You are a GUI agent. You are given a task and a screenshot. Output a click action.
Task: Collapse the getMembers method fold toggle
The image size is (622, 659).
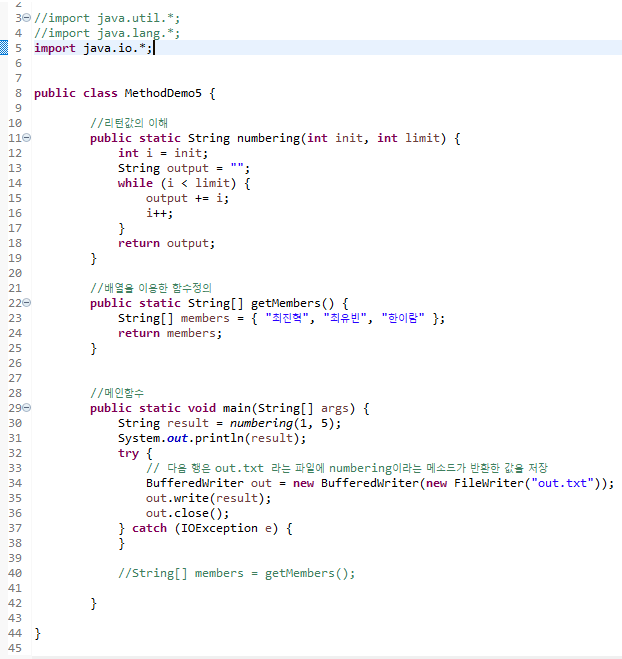tap(27, 303)
